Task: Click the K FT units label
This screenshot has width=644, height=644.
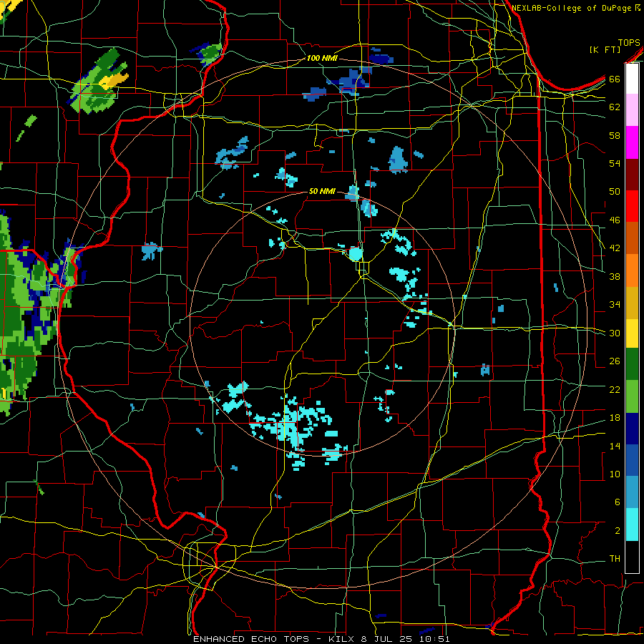Action: click(605, 49)
